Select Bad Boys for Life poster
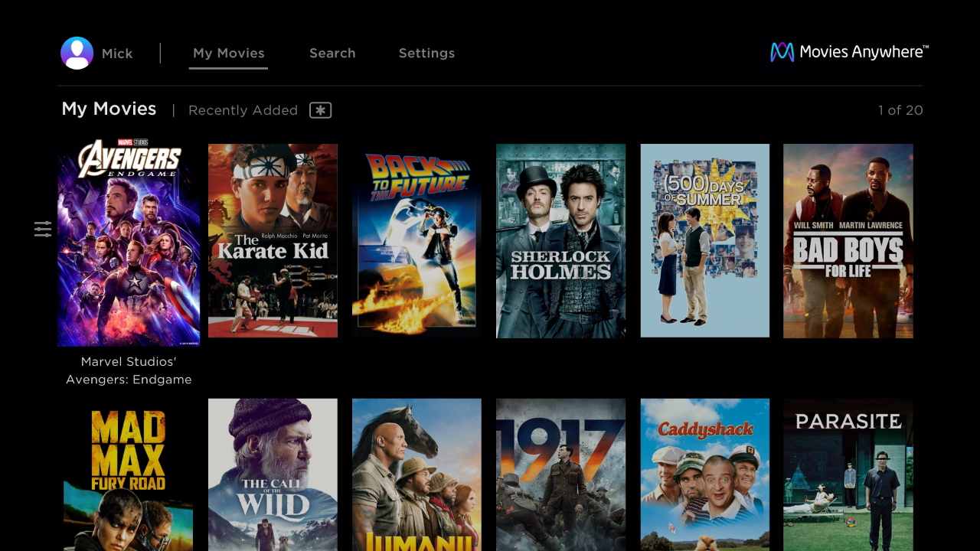This screenshot has height=551, width=980. point(848,240)
